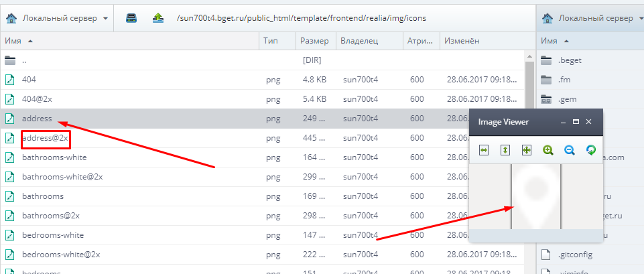644x274 pixels.
Task: Click the map pin preview image
Action: pos(536,196)
